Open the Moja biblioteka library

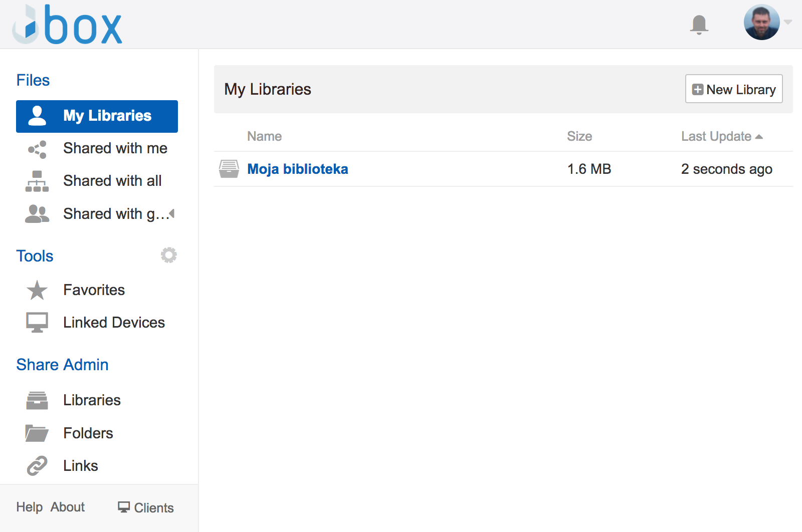(298, 169)
